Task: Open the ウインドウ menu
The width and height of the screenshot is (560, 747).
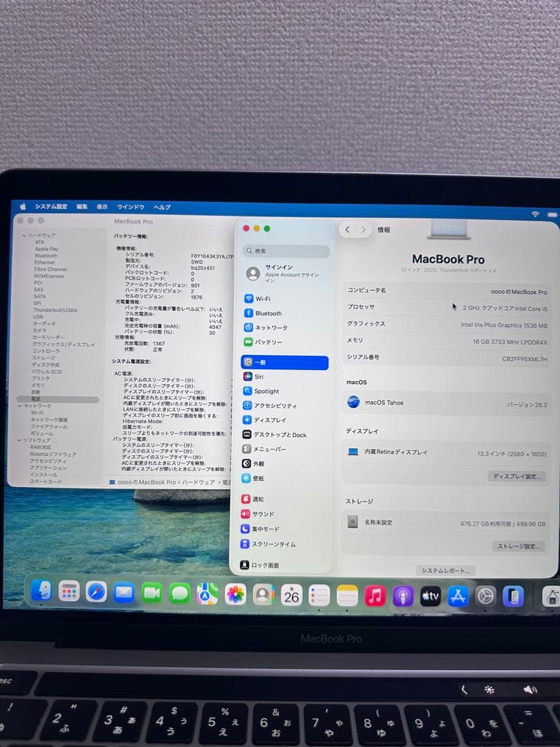Action: pyautogui.click(x=131, y=207)
